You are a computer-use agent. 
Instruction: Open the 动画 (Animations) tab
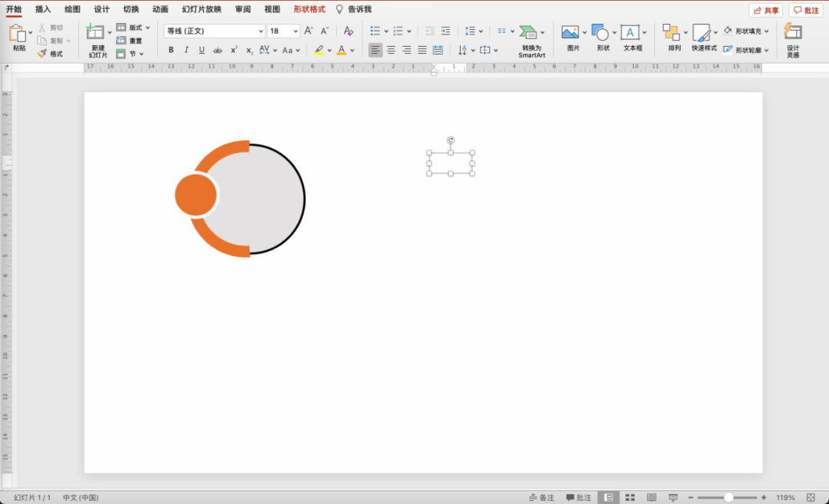[160, 9]
